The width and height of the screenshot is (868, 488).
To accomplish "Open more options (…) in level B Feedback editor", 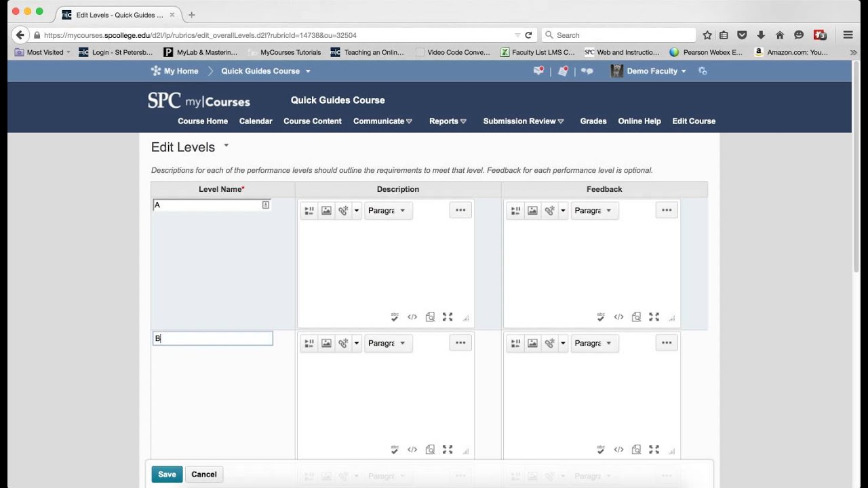I will [667, 343].
